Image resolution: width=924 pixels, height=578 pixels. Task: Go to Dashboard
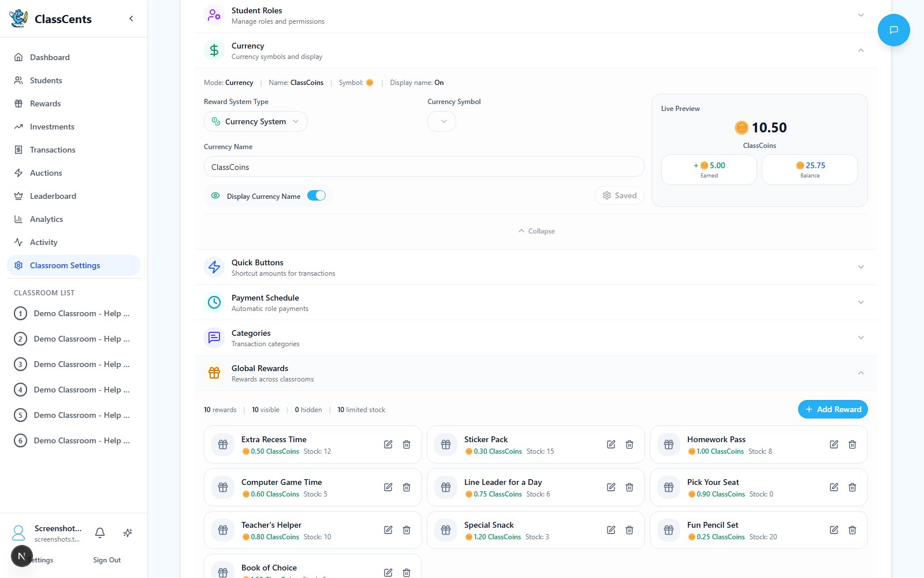pyautogui.click(x=73, y=57)
